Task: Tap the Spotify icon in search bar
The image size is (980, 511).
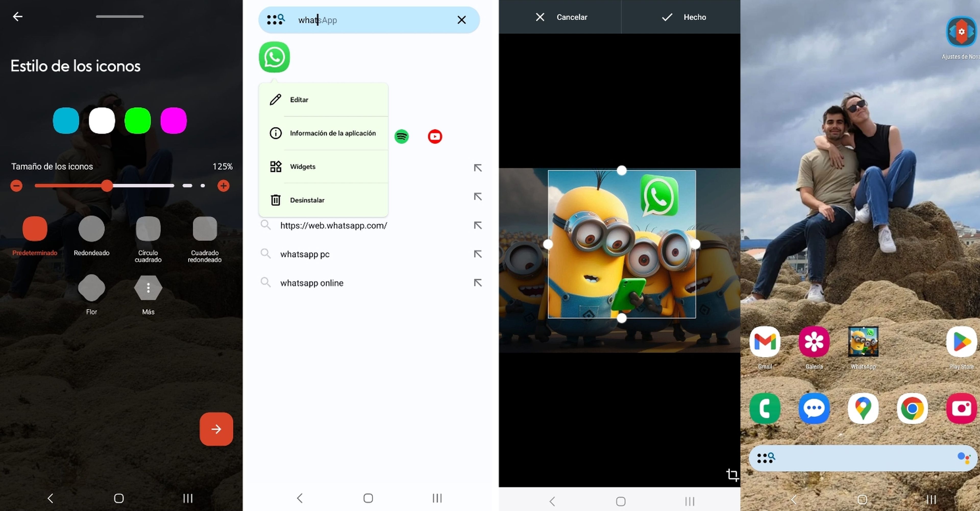Action: [401, 136]
